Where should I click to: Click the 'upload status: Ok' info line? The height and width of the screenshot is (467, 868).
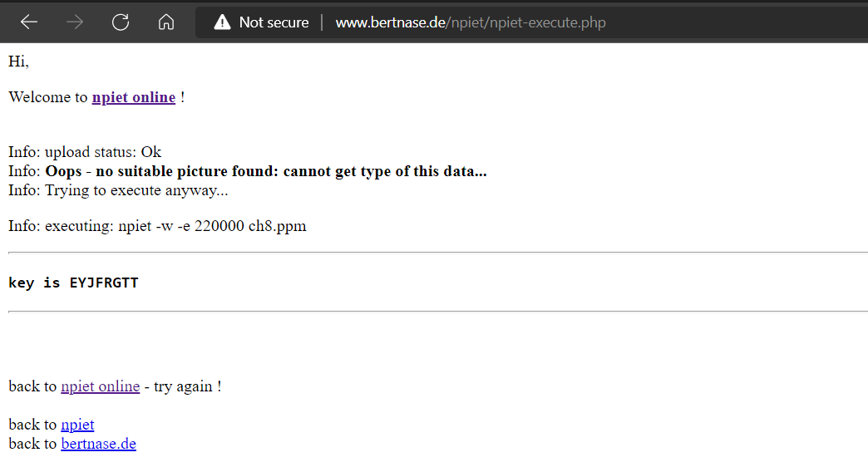pos(103,152)
